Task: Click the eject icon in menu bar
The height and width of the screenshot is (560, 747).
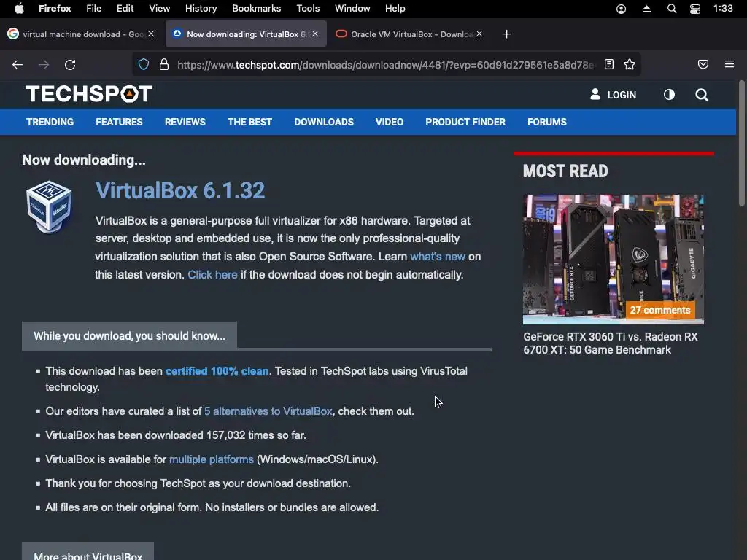Action: pyautogui.click(x=646, y=9)
